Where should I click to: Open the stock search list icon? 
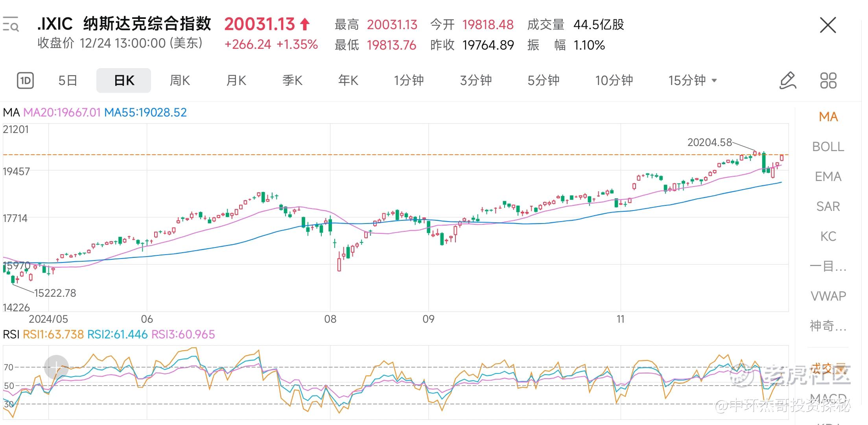(11, 24)
